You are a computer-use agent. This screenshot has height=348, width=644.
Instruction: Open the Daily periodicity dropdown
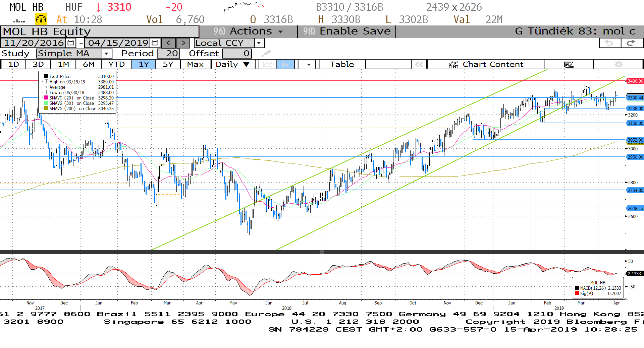click(x=246, y=64)
